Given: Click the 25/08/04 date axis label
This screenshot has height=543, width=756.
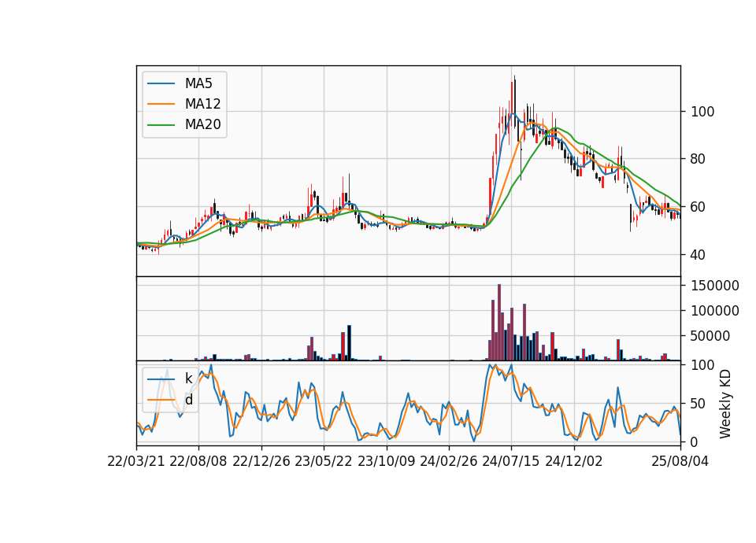Looking at the screenshot, I should (680, 461).
